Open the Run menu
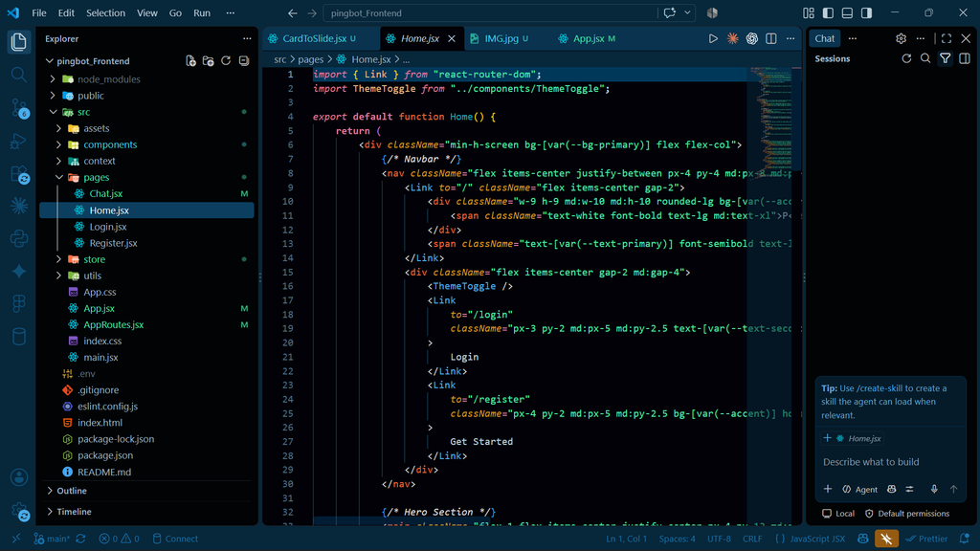980x551 pixels. coord(201,12)
